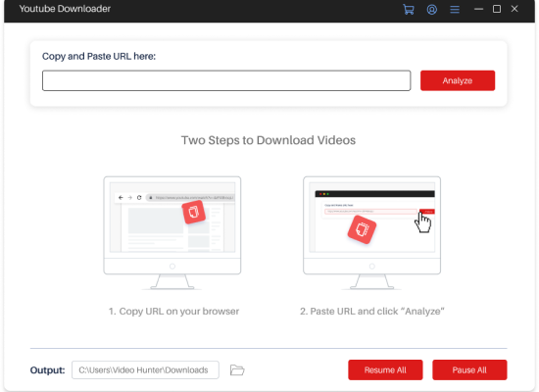Click the step 1 monitor illustration
This screenshot has width=539, height=392.
[172, 233]
